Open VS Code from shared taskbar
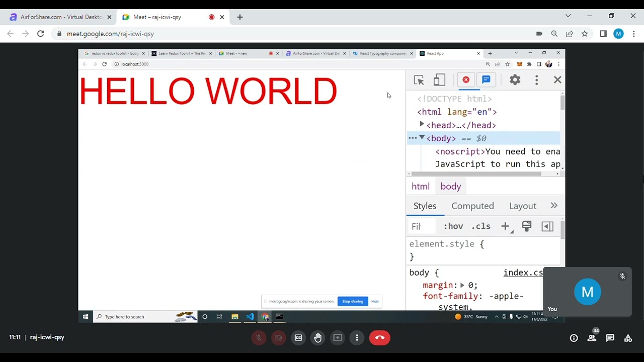 coord(250,317)
